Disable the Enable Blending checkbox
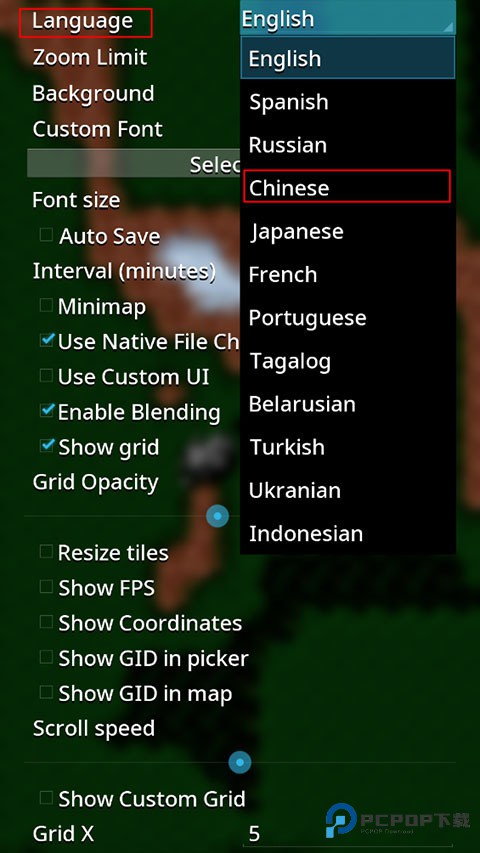 (47, 411)
